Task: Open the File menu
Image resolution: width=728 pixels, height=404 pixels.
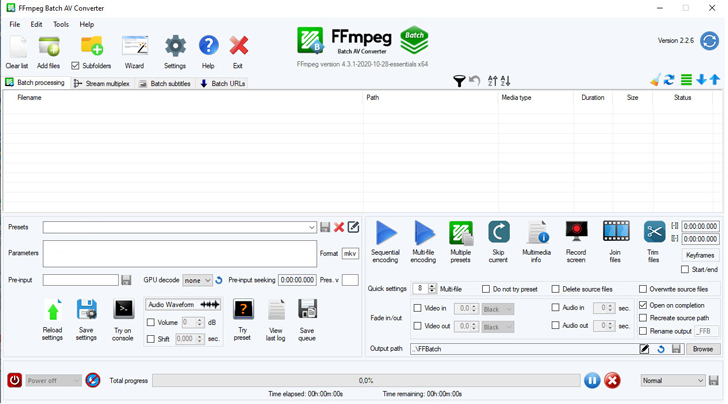Action: [x=15, y=24]
